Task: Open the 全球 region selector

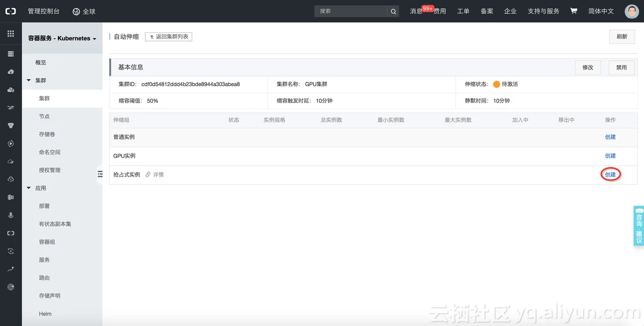Action: (84, 12)
